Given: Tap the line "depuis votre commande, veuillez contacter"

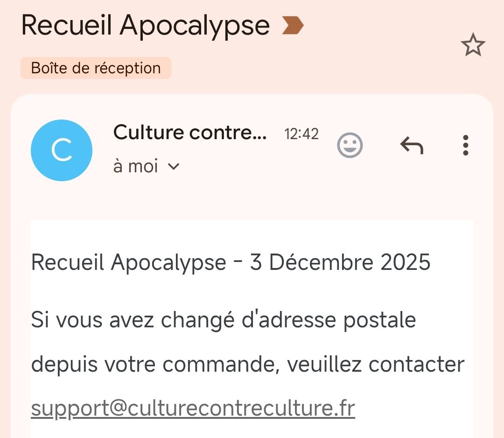Looking at the screenshot, I should coord(247,364).
